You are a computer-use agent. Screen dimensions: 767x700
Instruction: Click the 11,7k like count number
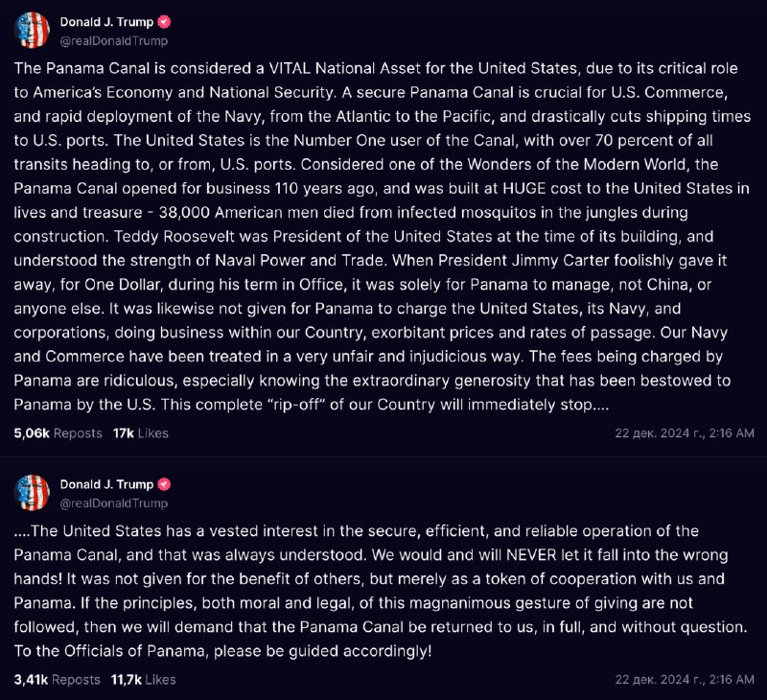[x=127, y=680]
